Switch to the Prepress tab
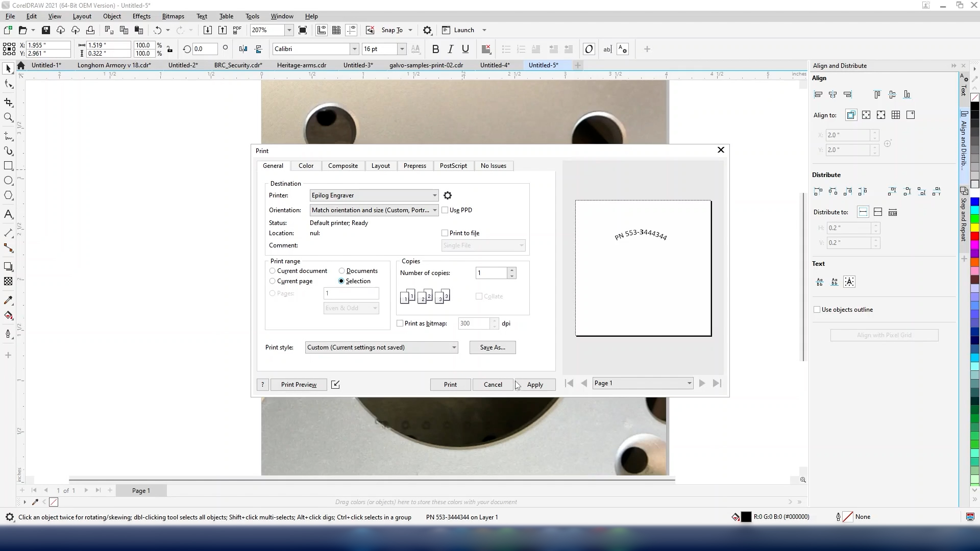980x551 pixels. tap(414, 166)
